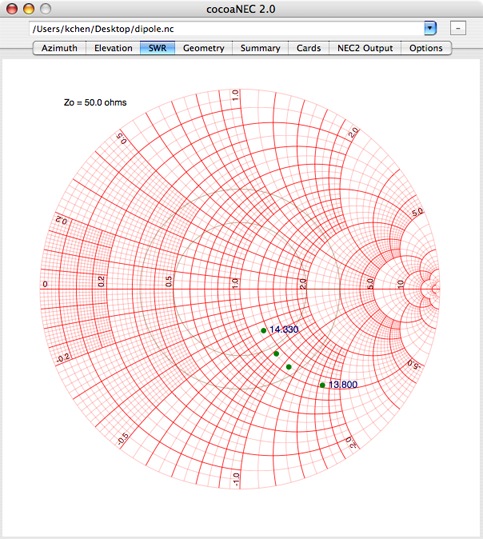Click the small minus button beside path
The height and width of the screenshot is (539, 483).
(458, 28)
